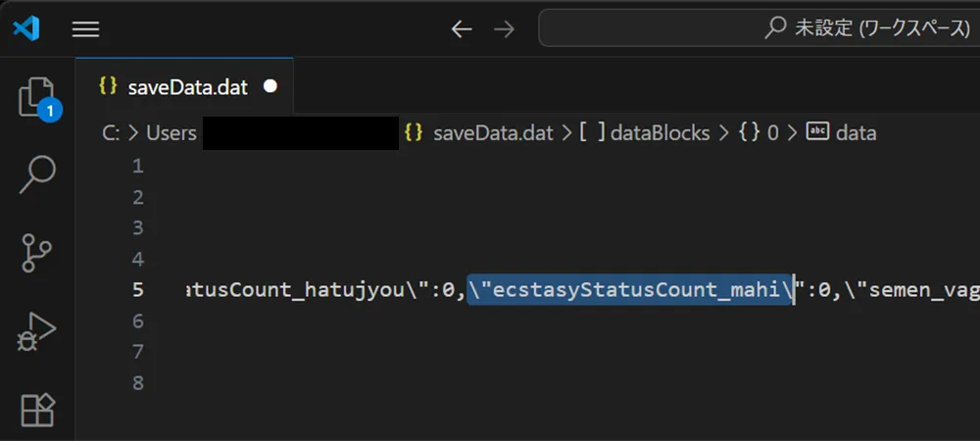Click line number 5 in the gutter

click(137, 290)
